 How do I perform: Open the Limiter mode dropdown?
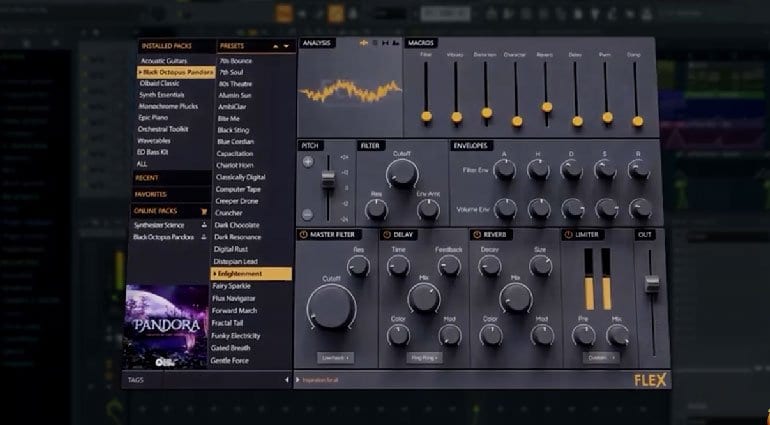601,358
